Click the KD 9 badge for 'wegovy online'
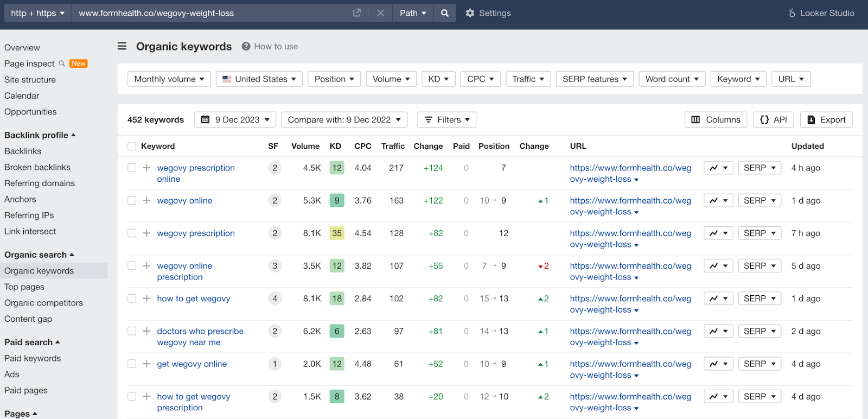 [x=337, y=200]
